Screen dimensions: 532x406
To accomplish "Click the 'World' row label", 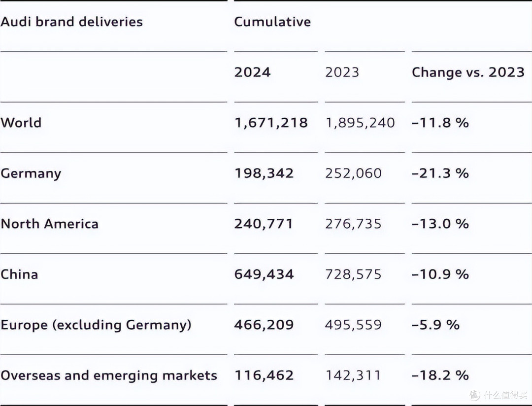I will click(x=21, y=123).
